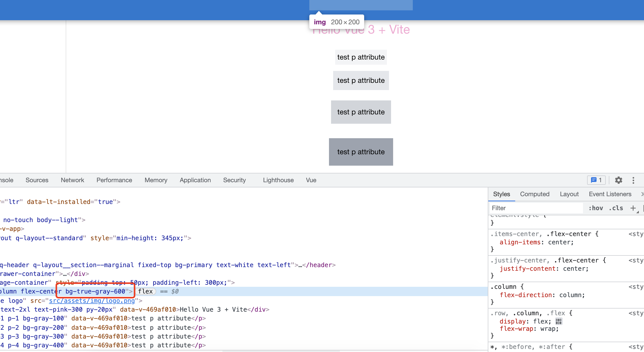This screenshot has width=644, height=352.
Task: Toggle the align-items: center property
Action: click(520, 242)
